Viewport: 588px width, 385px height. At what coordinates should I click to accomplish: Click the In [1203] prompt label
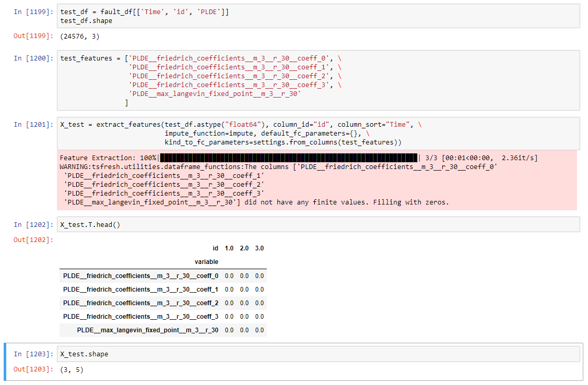tap(34, 354)
